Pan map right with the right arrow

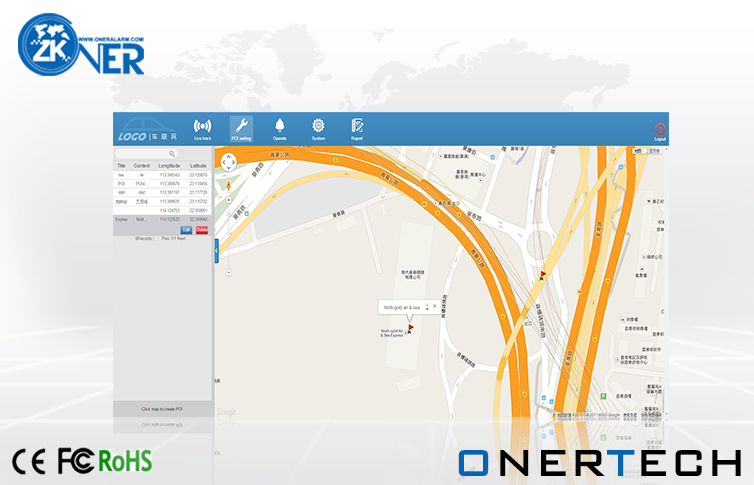(234, 162)
